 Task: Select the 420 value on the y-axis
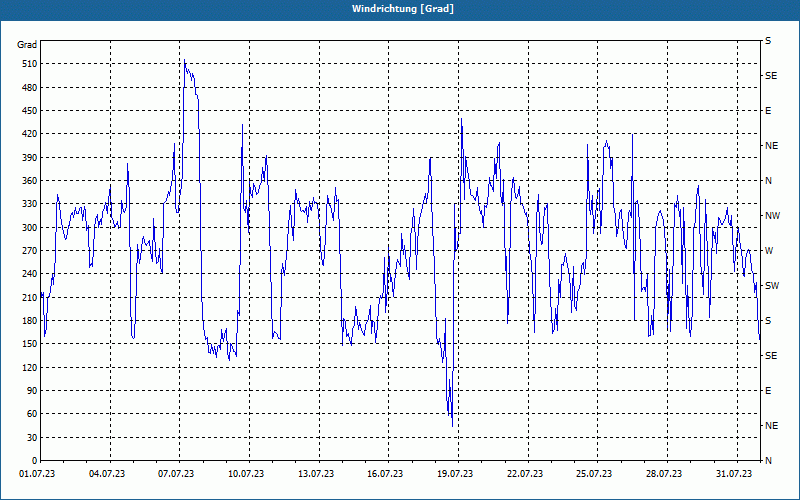tap(30, 134)
